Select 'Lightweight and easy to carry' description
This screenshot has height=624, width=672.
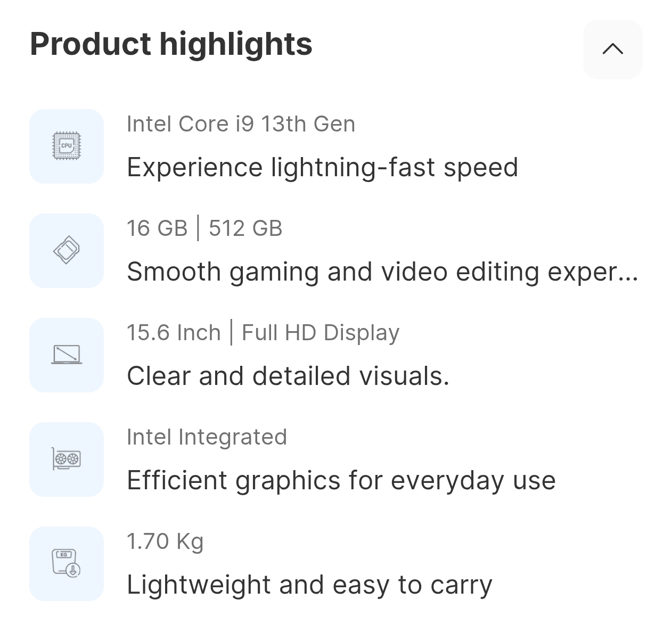309,585
